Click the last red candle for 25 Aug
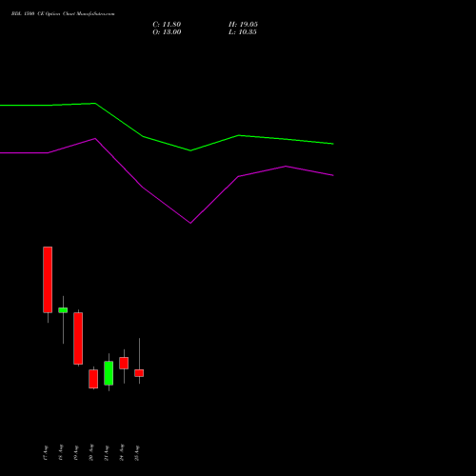This screenshot has height=476, width=476. click(x=139, y=373)
